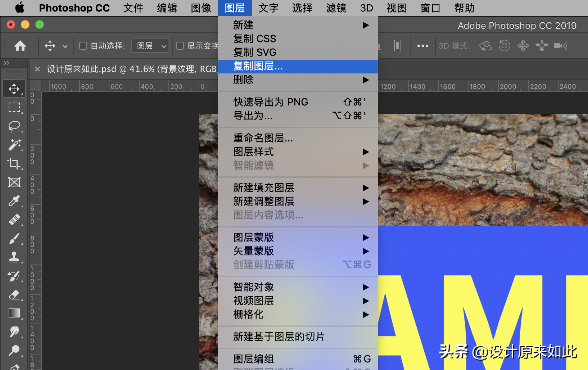Open the 文字 menu
This screenshot has height=370, width=588.
(x=268, y=8)
